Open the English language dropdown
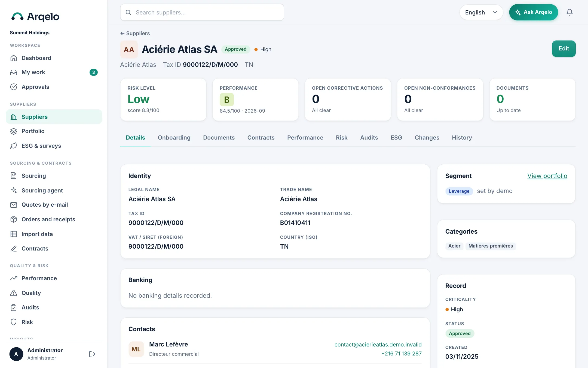 pos(481,13)
